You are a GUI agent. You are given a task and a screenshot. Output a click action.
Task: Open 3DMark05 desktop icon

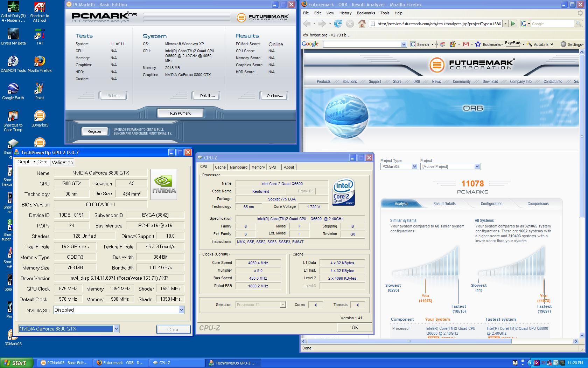click(x=40, y=119)
